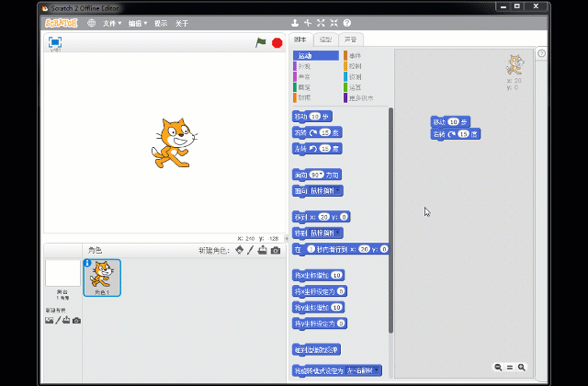The width and height of the screenshot is (588, 386).
Task: Zoom in the scripts area
Action: click(521, 368)
